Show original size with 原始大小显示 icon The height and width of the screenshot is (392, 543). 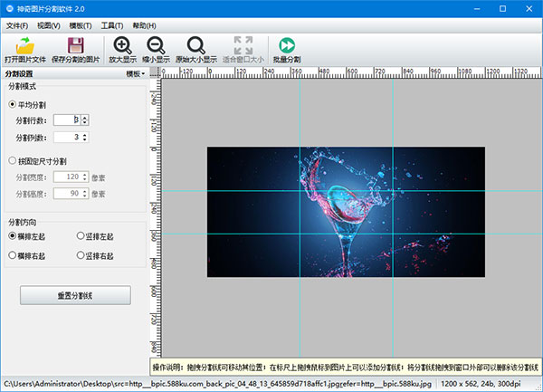[x=196, y=46]
